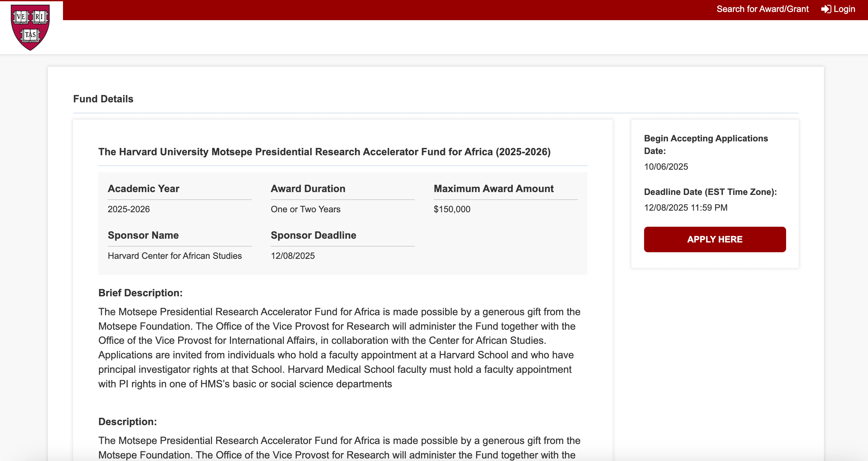Click the Brief Description heading
This screenshot has height=461, width=868.
tap(140, 293)
